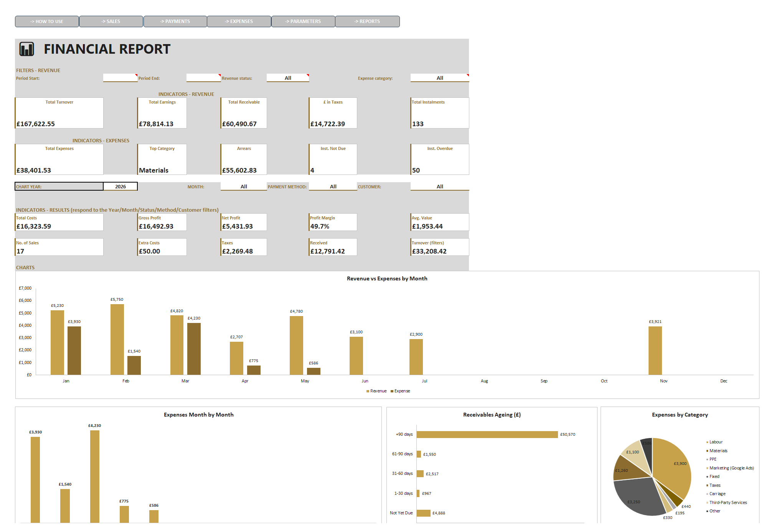Select the Profit Margin value 49.7%
The height and width of the screenshot is (532, 774).
coord(320,226)
